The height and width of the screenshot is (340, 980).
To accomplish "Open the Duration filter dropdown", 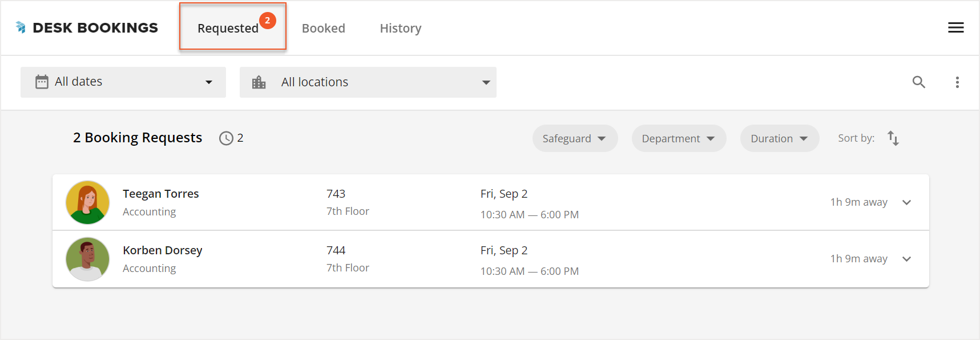I will [779, 138].
